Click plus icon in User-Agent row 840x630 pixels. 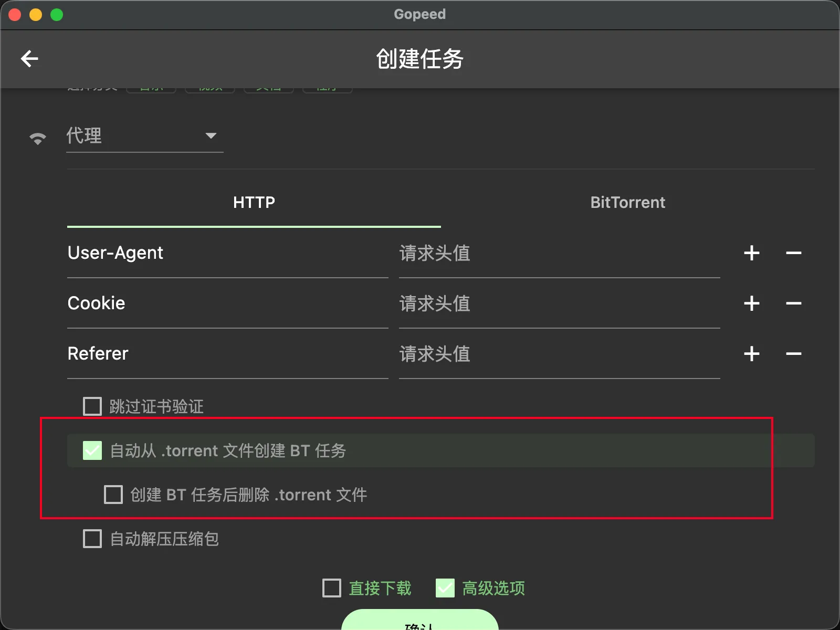pos(751,253)
